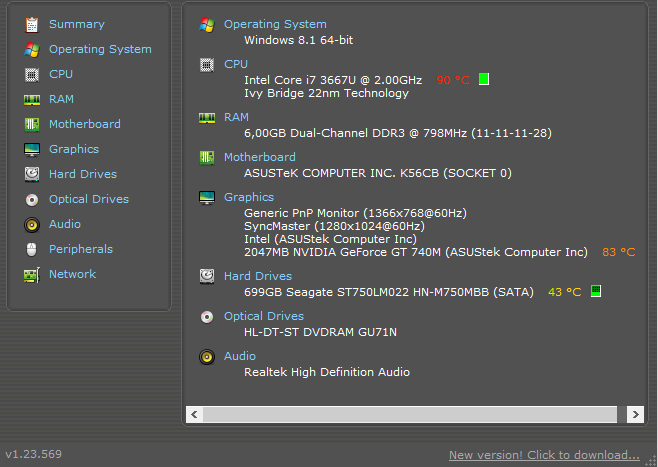Image resolution: width=658 pixels, height=467 pixels.
Task: Click Realtek High Definition Audio text
Action: [x=327, y=372]
